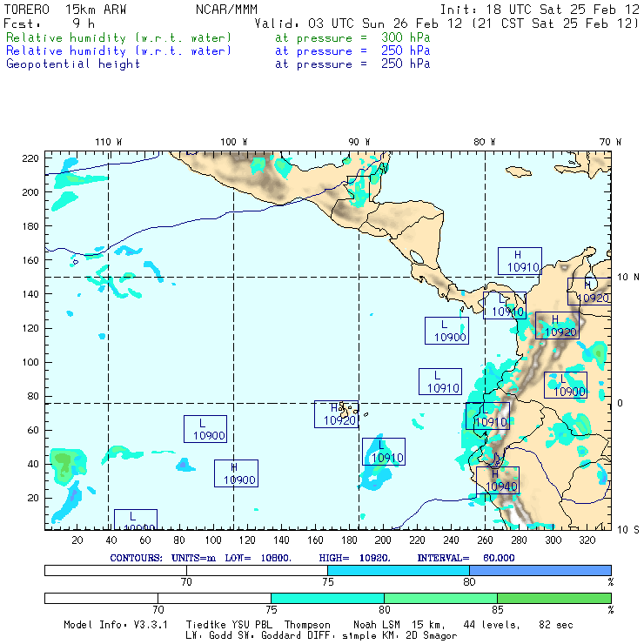Click the '110 W' longitude label

tap(109, 142)
